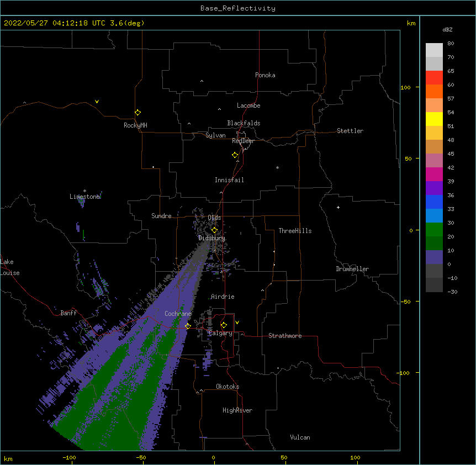476x465 pixels.
Task: Click the asterisk marker east of Innisfail
Action: click(277, 167)
